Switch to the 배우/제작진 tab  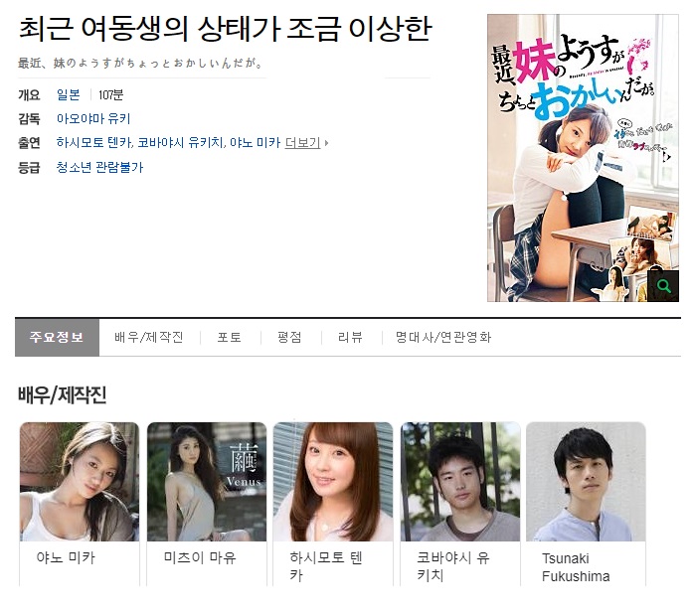coord(149,338)
